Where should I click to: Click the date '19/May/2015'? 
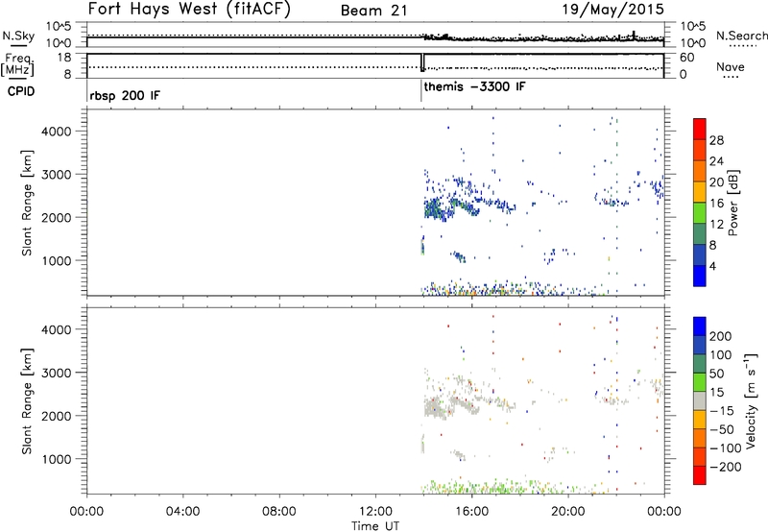pos(612,9)
